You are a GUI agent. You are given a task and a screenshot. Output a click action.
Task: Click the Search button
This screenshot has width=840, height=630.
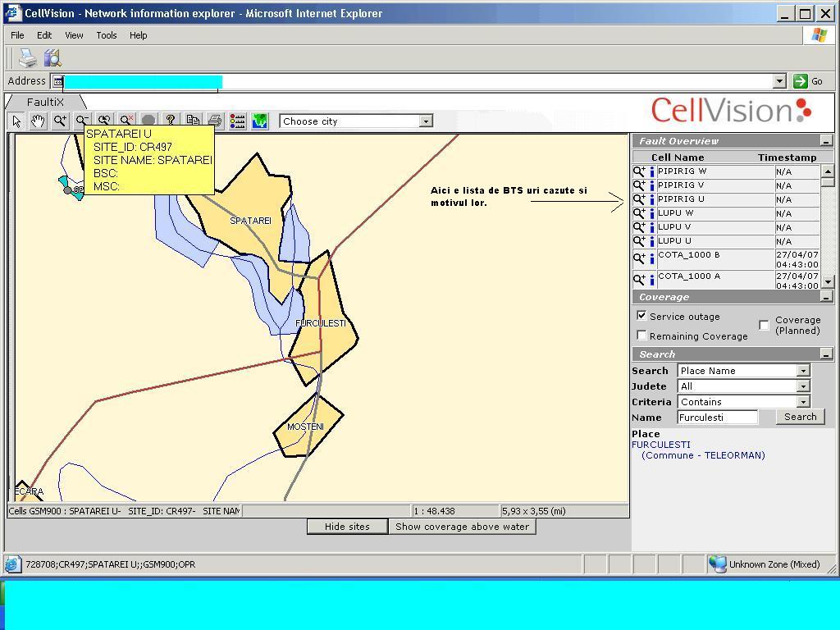800,417
